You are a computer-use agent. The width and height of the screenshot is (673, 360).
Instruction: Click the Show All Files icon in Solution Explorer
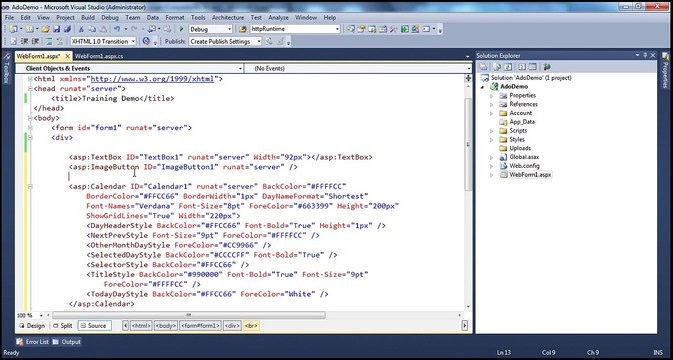[497, 67]
